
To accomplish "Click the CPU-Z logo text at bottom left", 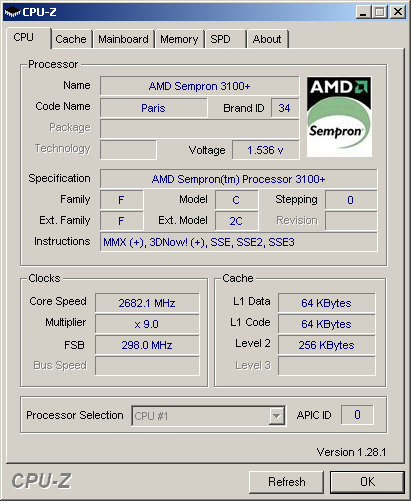I will (41, 481).
